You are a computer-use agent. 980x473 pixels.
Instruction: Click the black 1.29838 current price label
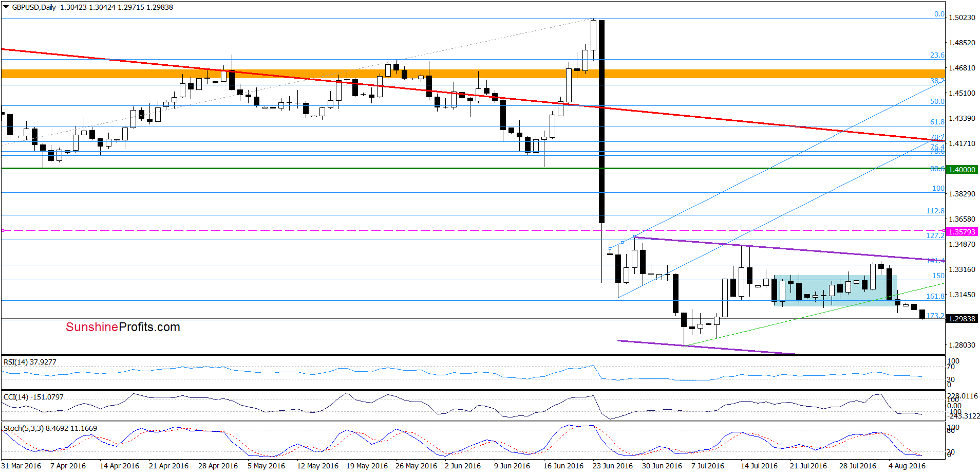(x=962, y=319)
